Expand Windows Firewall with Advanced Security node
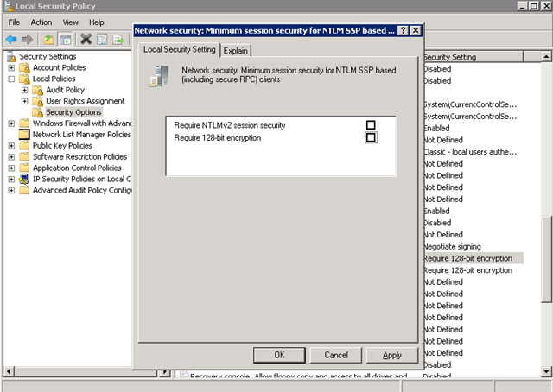553x392 pixels. [x=11, y=123]
